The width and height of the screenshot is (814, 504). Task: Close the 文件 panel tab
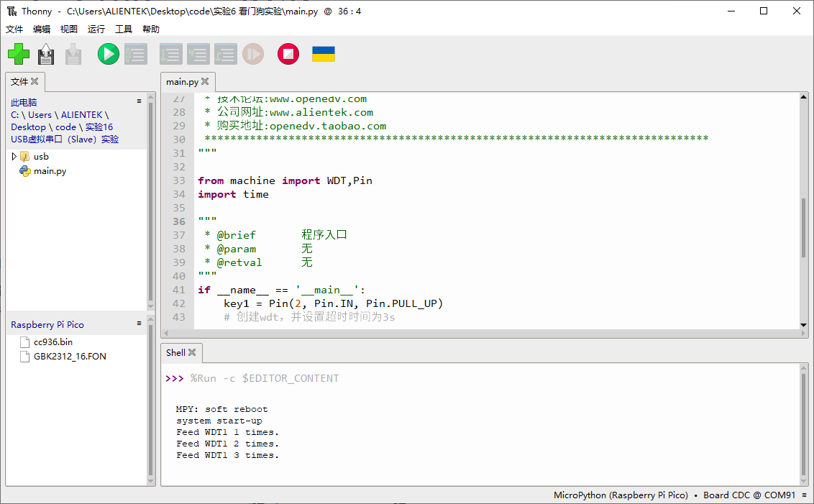35,81
